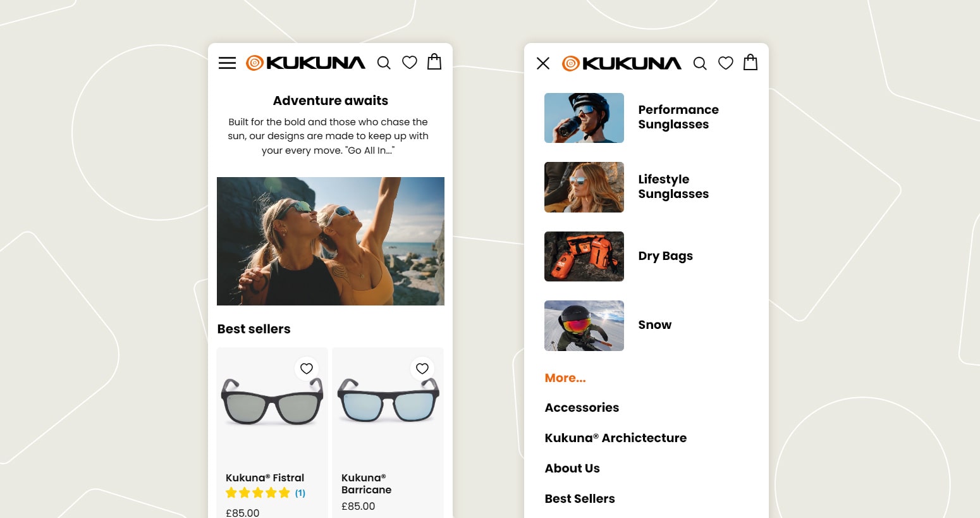The height and width of the screenshot is (518, 980).
Task: Open Dry Bags category
Action: (665, 256)
